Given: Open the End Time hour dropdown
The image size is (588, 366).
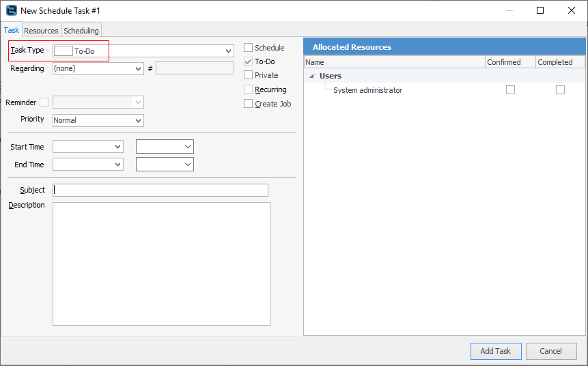Looking at the screenshot, I should pos(188,165).
